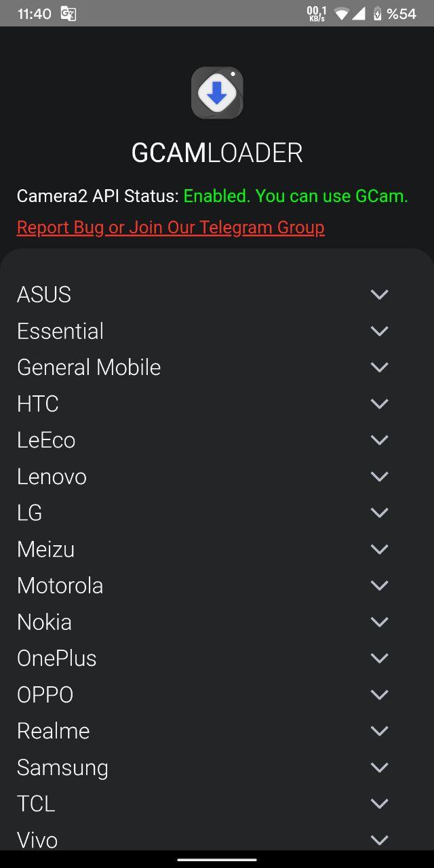Open the General Mobile device list
434x868 pixels.
[x=217, y=368]
